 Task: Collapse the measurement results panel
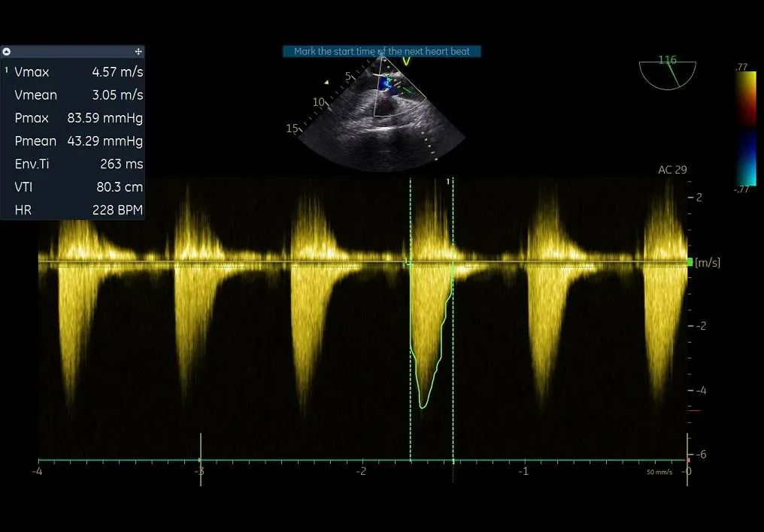click(x=7, y=52)
